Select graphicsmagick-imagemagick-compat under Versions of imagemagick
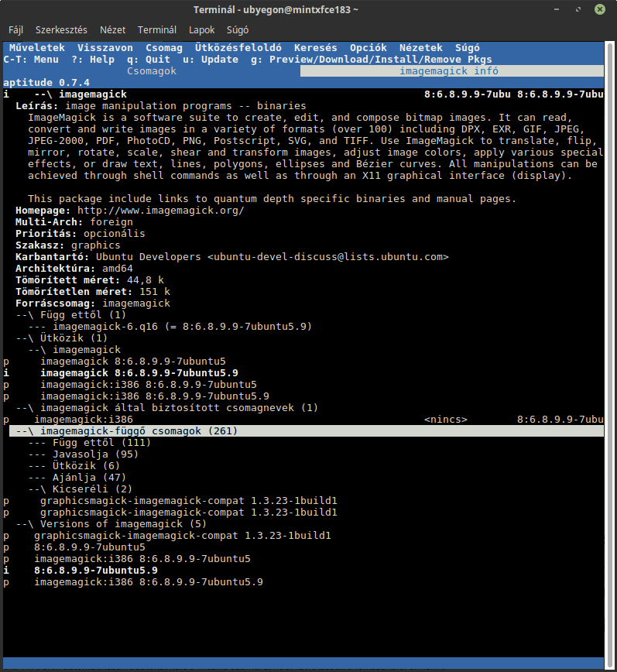 click(183, 535)
